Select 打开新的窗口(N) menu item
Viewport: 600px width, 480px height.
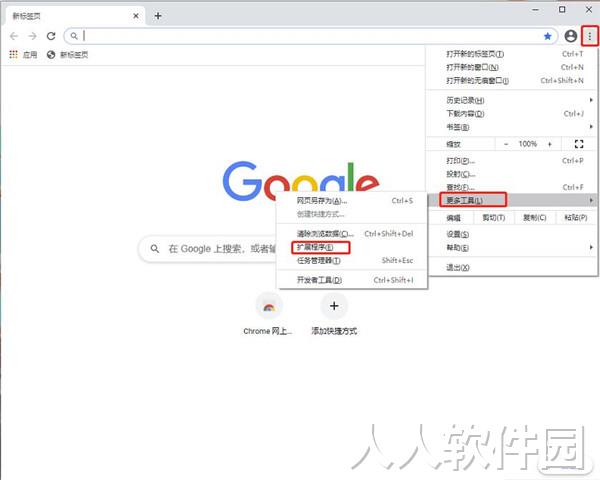(512, 67)
